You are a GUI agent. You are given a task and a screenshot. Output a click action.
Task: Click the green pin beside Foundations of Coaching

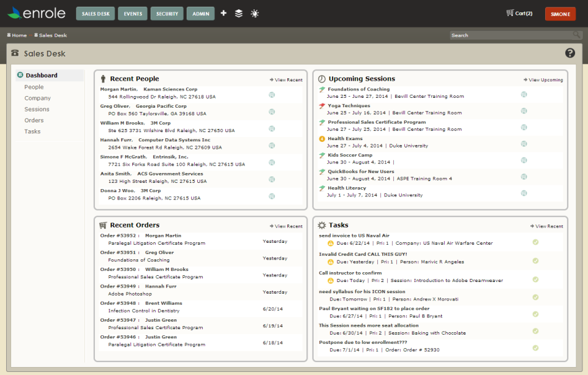[322, 89]
